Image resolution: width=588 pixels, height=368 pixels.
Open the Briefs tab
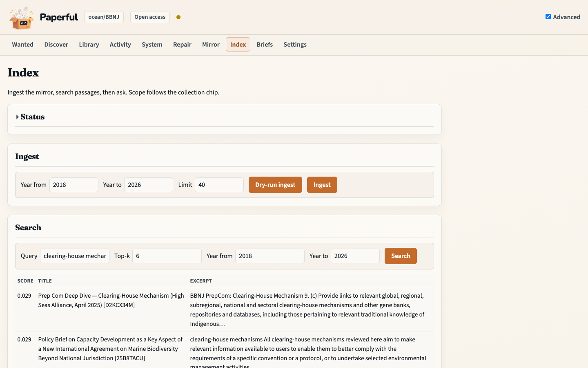coord(265,45)
